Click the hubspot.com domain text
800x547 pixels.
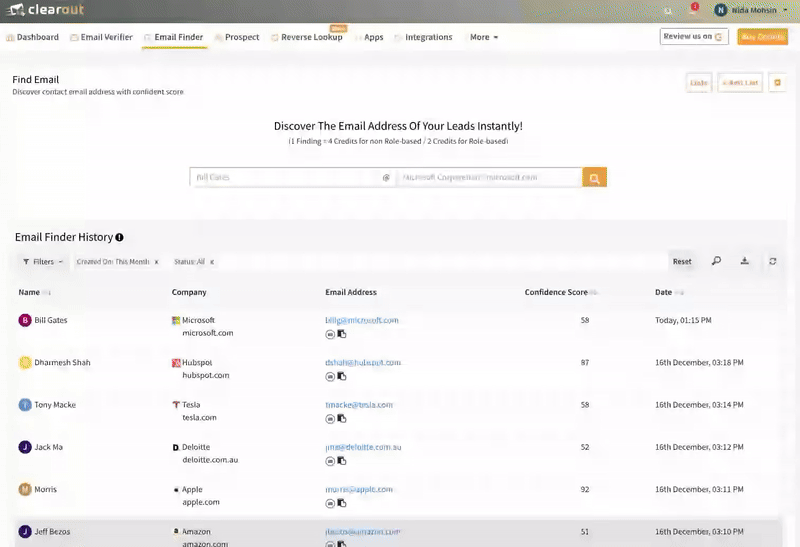(x=206, y=376)
